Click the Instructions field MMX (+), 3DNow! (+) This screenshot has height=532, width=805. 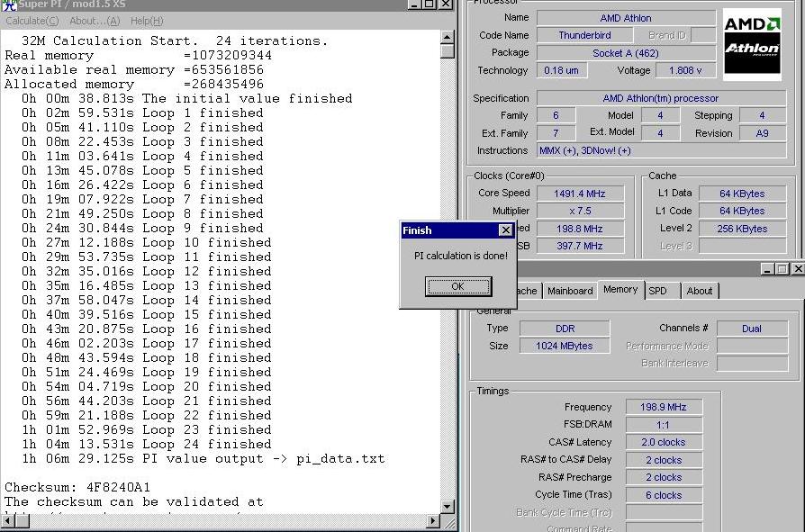click(x=661, y=150)
